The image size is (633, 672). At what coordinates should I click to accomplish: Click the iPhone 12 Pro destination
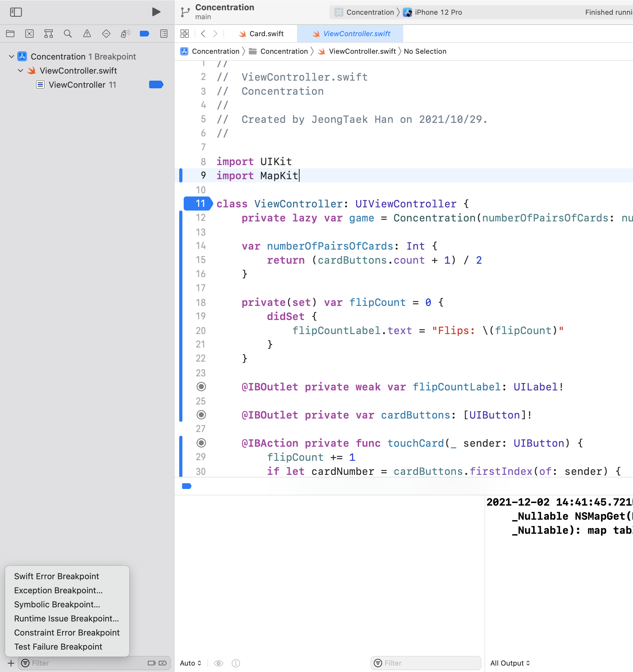(x=438, y=12)
